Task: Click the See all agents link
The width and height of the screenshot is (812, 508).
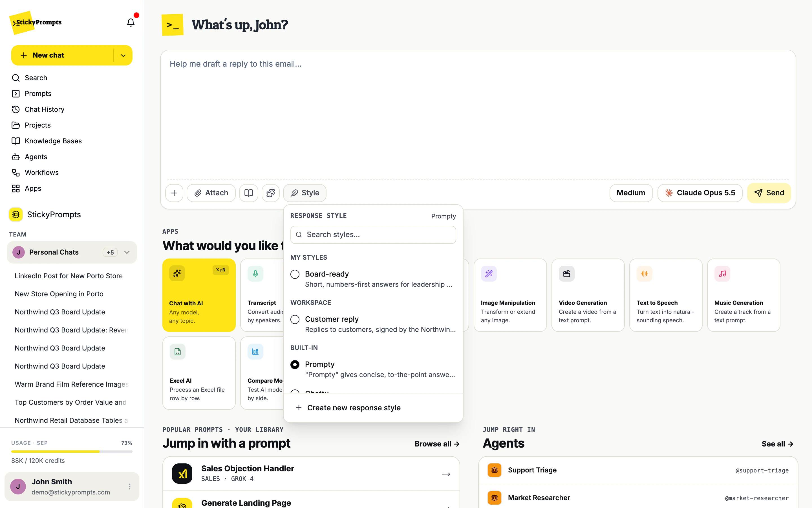Action: pyautogui.click(x=777, y=444)
